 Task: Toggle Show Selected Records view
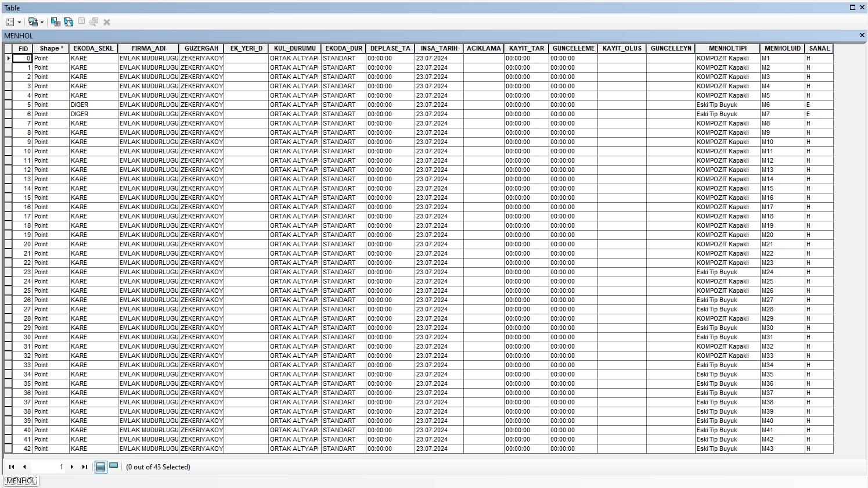pyautogui.click(x=114, y=466)
